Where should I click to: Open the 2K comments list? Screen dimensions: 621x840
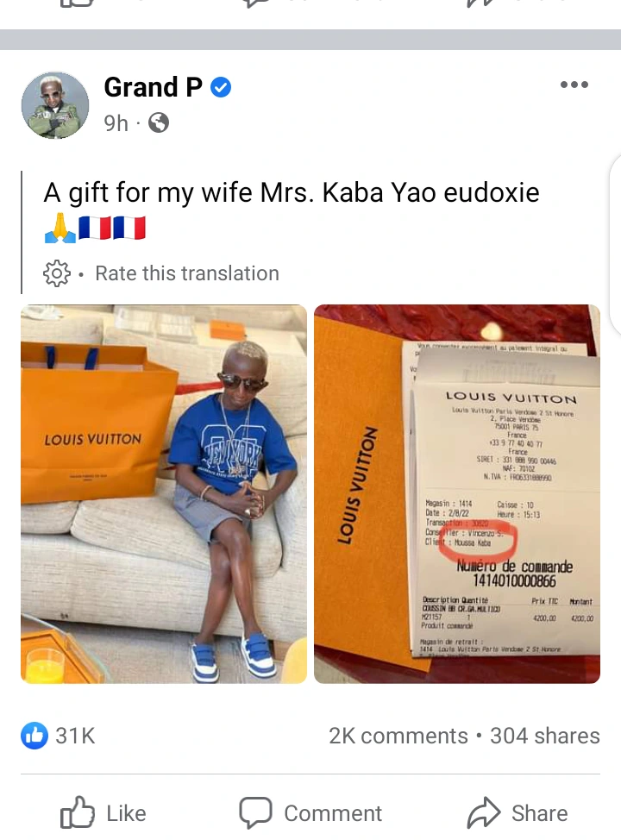coord(398,736)
